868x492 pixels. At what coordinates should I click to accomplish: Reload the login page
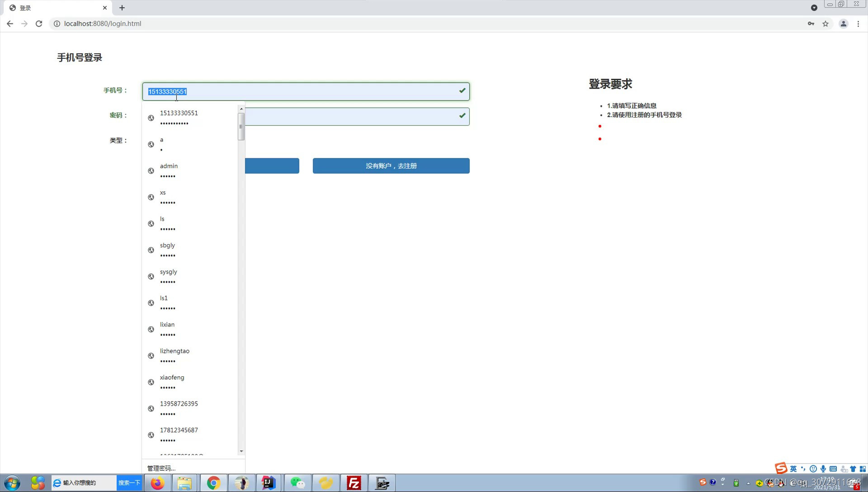39,24
